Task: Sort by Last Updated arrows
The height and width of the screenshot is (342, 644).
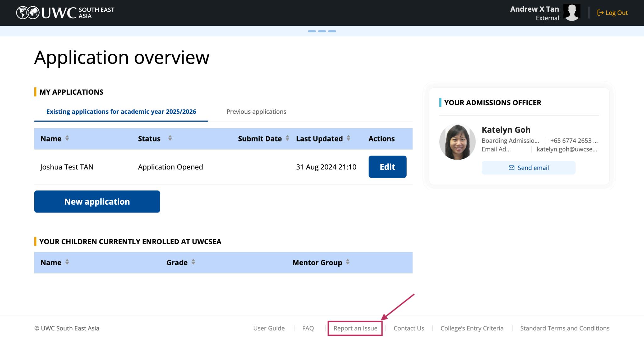Action: (x=348, y=138)
